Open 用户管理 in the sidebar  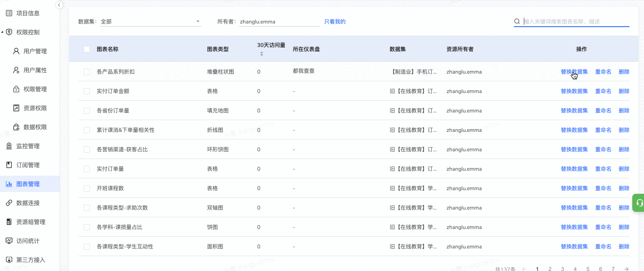35,51
